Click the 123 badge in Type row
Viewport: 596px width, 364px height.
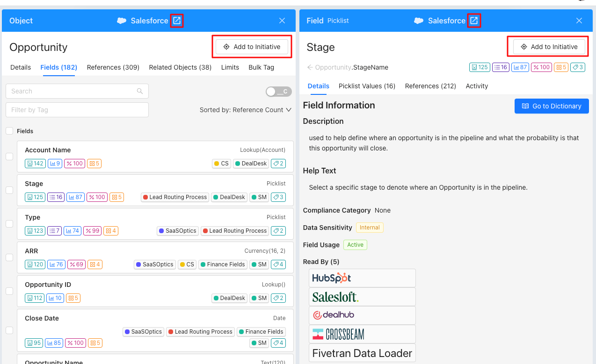(x=35, y=231)
